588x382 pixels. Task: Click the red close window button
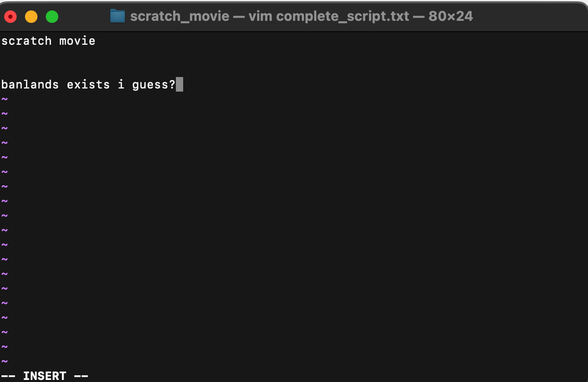click(x=10, y=17)
